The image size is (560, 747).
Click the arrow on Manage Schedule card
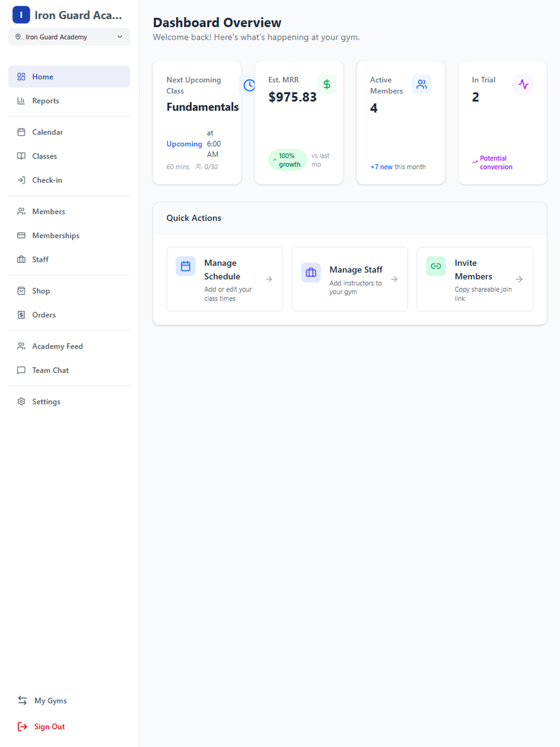click(x=269, y=279)
